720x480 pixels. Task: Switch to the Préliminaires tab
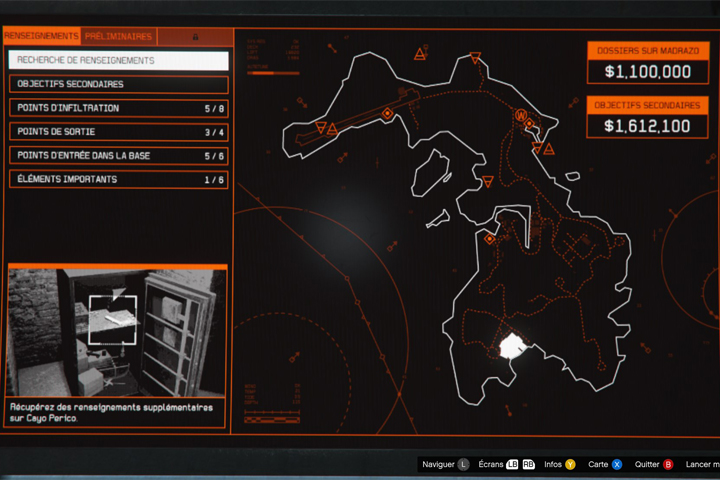click(x=119, y=36)
